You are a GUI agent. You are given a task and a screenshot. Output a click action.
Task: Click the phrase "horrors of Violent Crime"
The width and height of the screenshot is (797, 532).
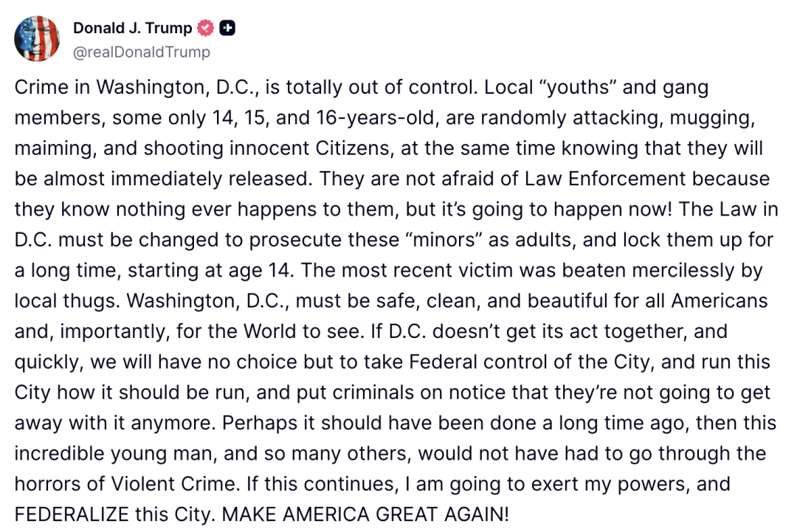(x=126, y=484)
